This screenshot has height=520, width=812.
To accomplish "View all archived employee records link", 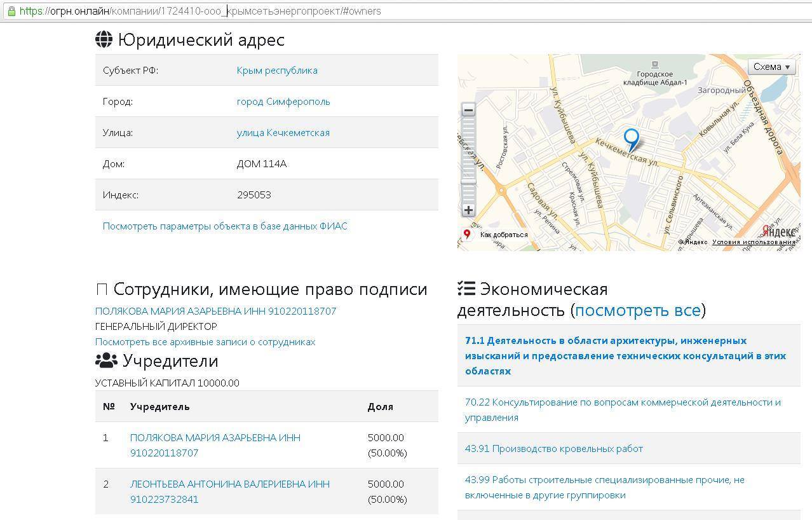I will pyautogui.click(x=205, y=342).
